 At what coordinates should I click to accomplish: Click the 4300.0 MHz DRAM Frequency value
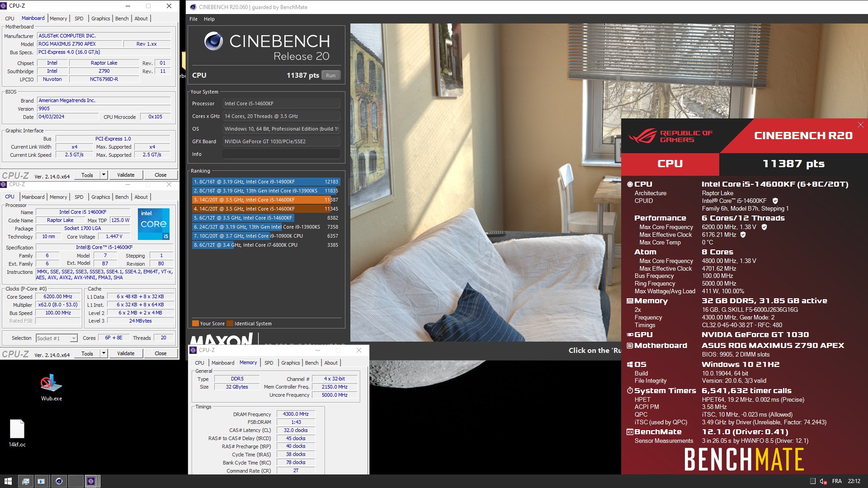point(296,414)
